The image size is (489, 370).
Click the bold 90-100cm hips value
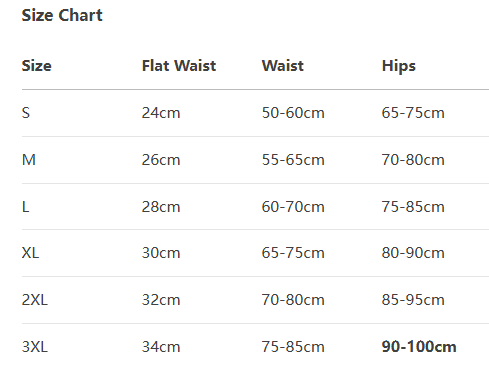pos(419,347)
